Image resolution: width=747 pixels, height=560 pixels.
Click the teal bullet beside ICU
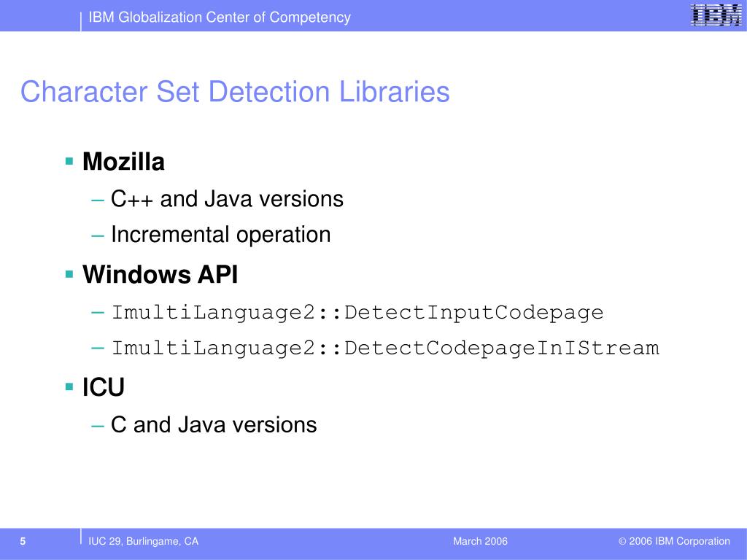coord(69,386)
